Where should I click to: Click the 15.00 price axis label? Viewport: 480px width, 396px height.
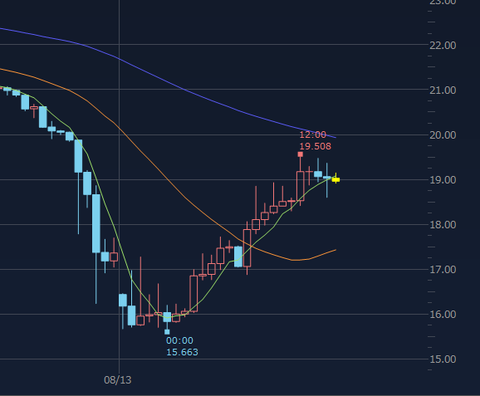[x=443, y=359]
